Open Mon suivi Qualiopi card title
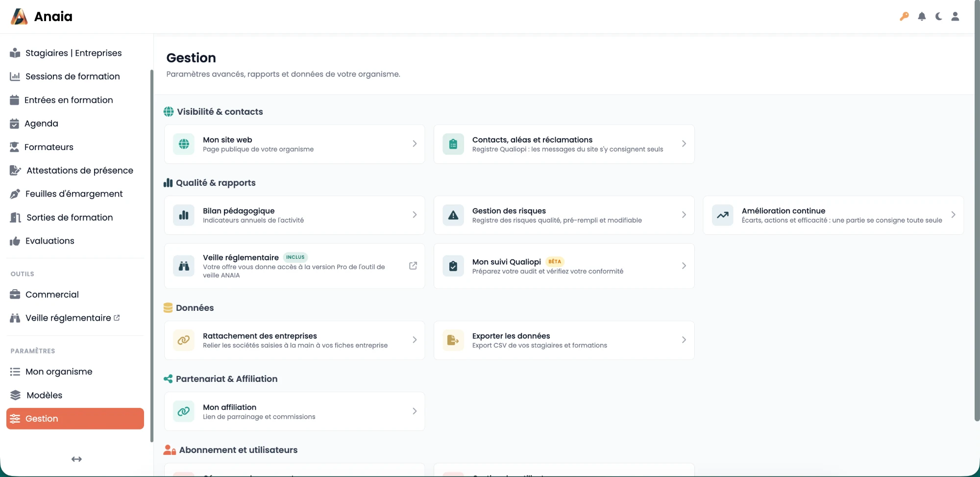980x477 pixels. coord(507,262)
